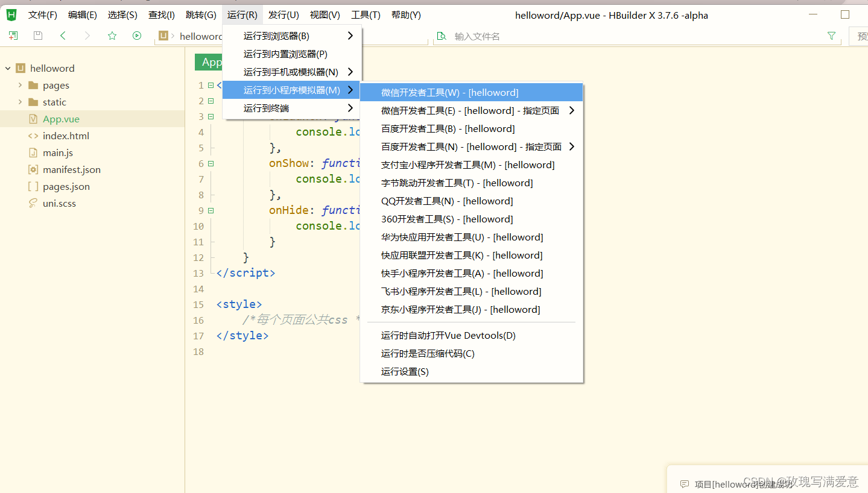Screen dimensions: 868x493
Task: Click the run play toolbar icon
Action: click(137, 36)
